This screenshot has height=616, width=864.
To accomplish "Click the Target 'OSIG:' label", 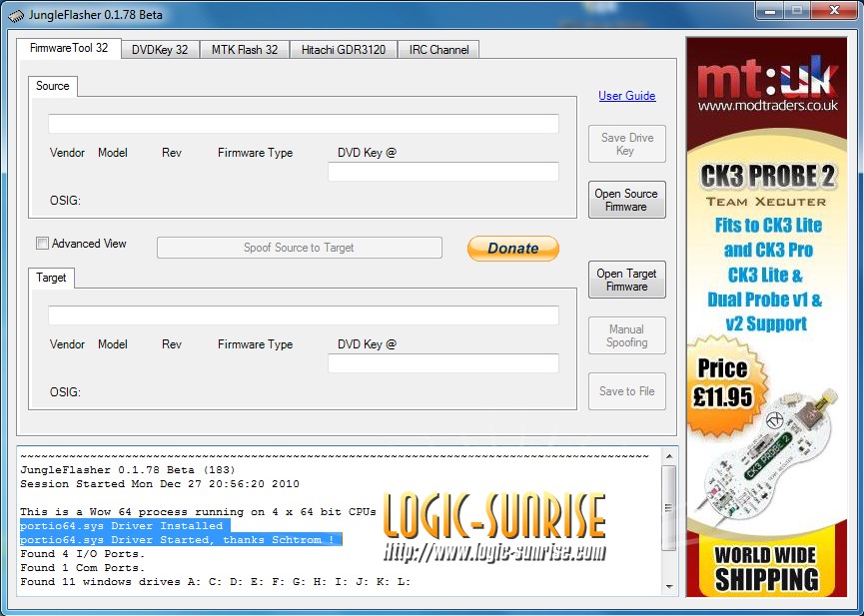I will click(x=65, y=391).
